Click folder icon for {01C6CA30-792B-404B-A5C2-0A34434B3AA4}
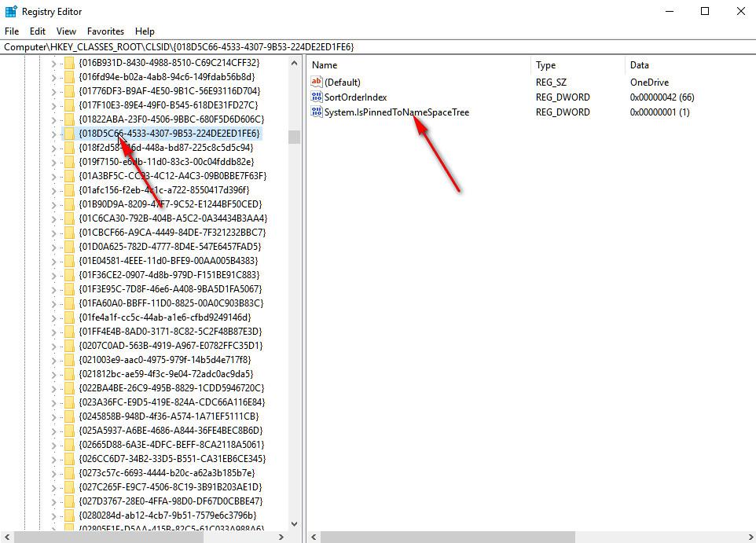Viewport: 756px width, 543px height. pyautogui.click(x=69, y=218)
